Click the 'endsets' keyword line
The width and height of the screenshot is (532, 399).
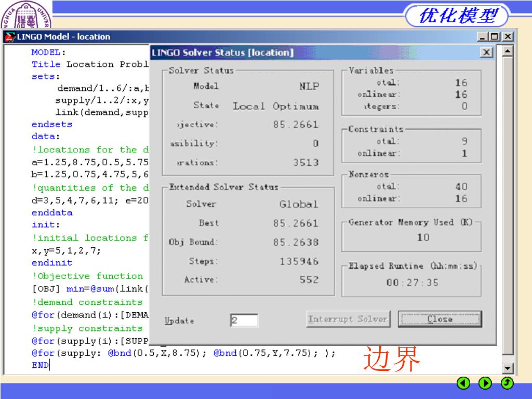point(51,124)
